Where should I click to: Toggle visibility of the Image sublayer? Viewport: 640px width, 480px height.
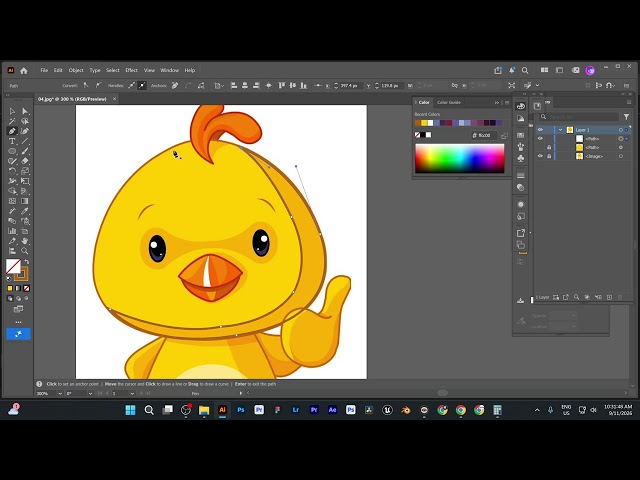point(540,156)
